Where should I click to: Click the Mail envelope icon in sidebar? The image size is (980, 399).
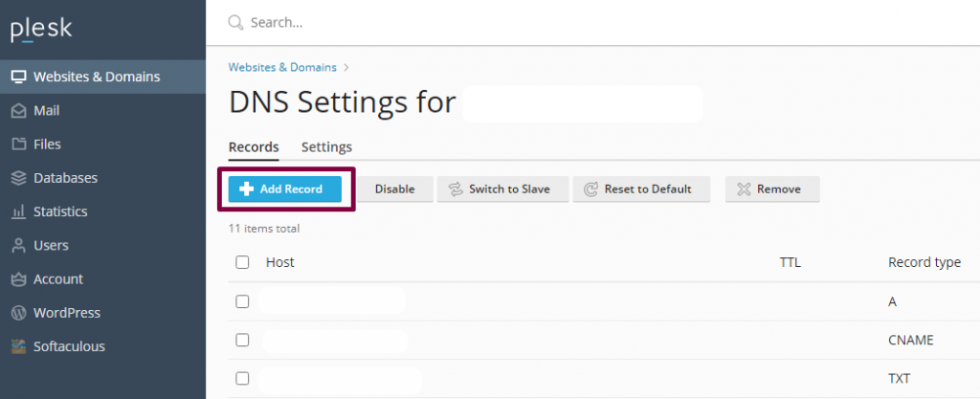click(18, 111)
